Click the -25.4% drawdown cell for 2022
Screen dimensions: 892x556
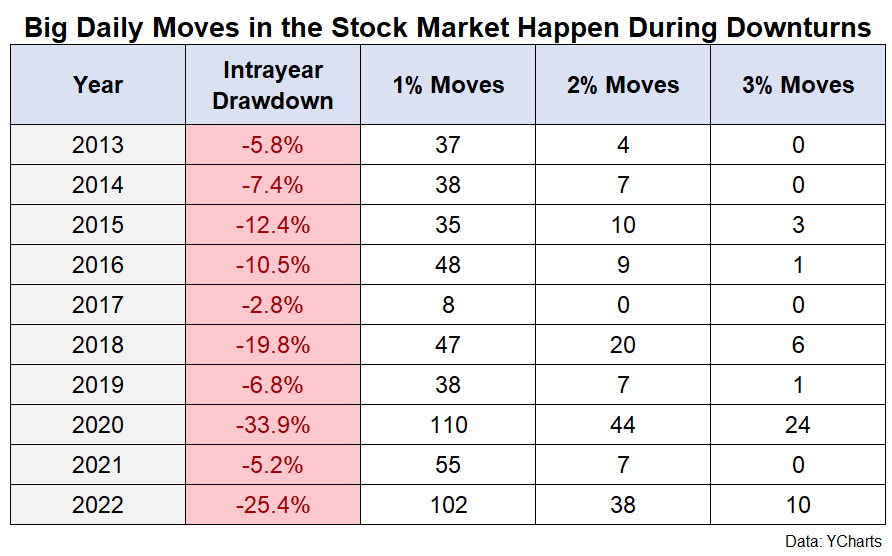coord(273,505)
